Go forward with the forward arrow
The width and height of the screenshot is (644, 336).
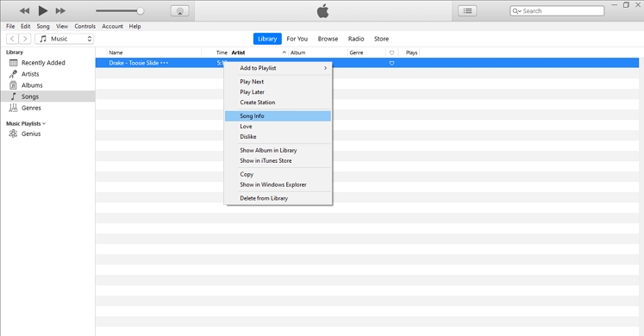25,39
